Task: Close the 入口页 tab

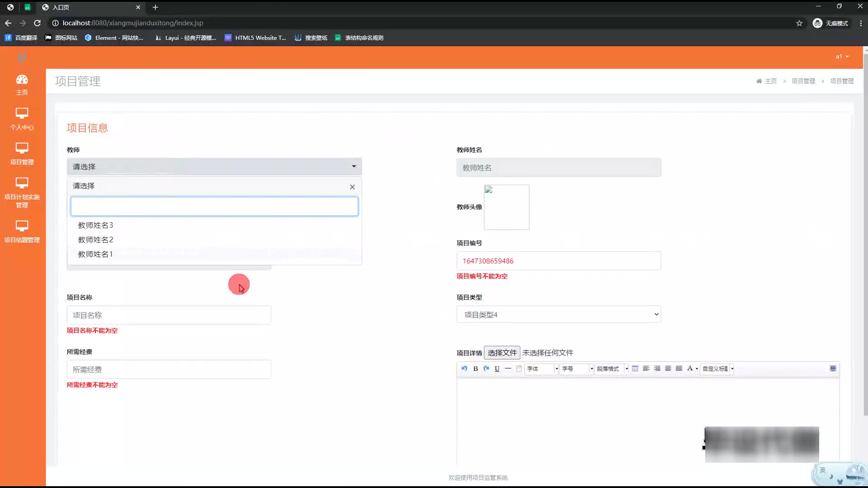Action: [138, 7]
